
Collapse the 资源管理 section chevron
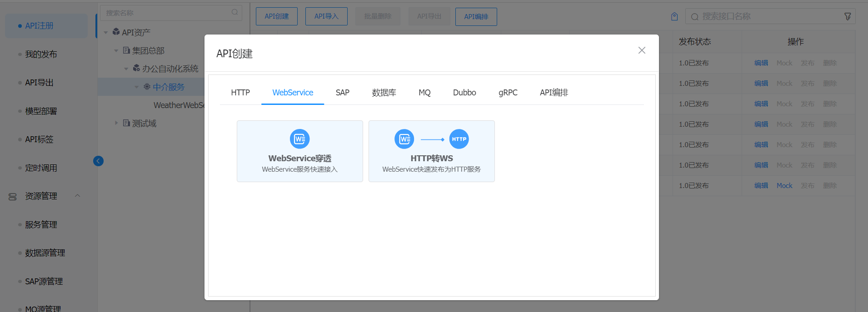coord(77,196)
